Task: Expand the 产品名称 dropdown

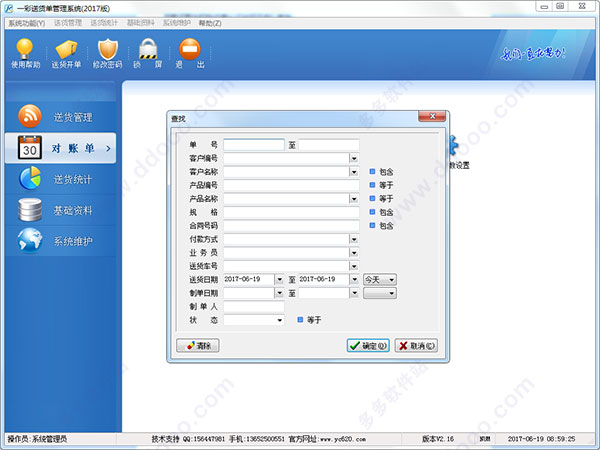Action: pyautogui.click(x=354, y=199)
